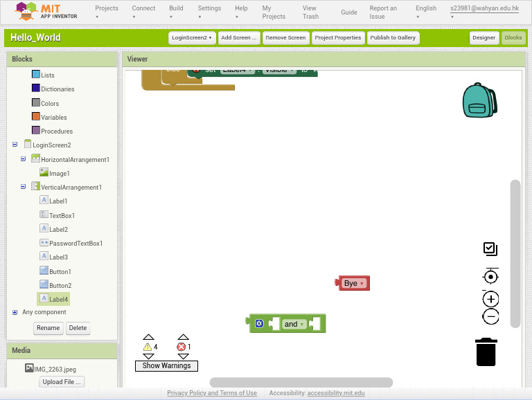The width and height of the screenshot is (532, 400).
Task: Click the trash can icon
Action: [x=486, y=352]
